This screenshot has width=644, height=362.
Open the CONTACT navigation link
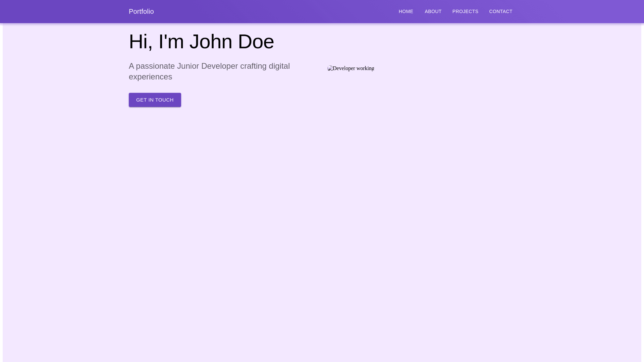pos(500,11)
